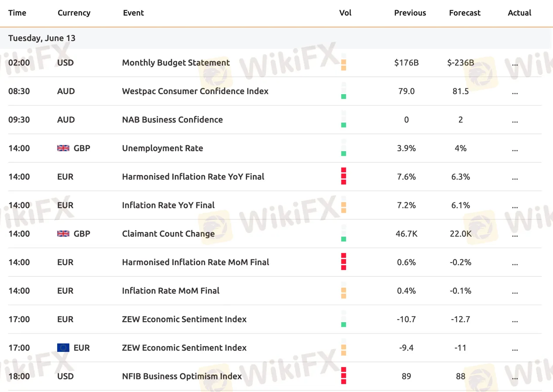Open the Claimant Count Change event
The width and height of the screenshot is (553, 392).
tap(168, 234)
